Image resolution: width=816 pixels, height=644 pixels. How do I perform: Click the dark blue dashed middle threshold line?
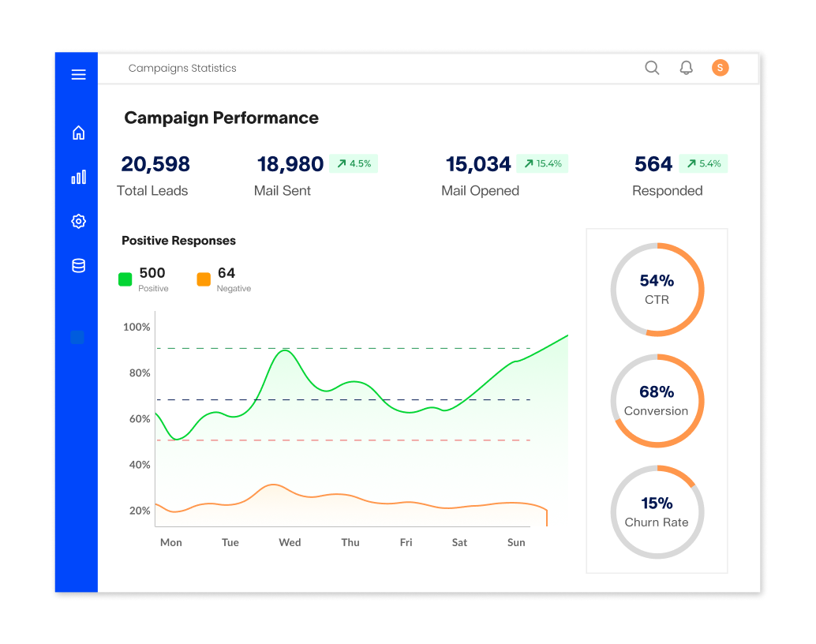tap(343, 400)
